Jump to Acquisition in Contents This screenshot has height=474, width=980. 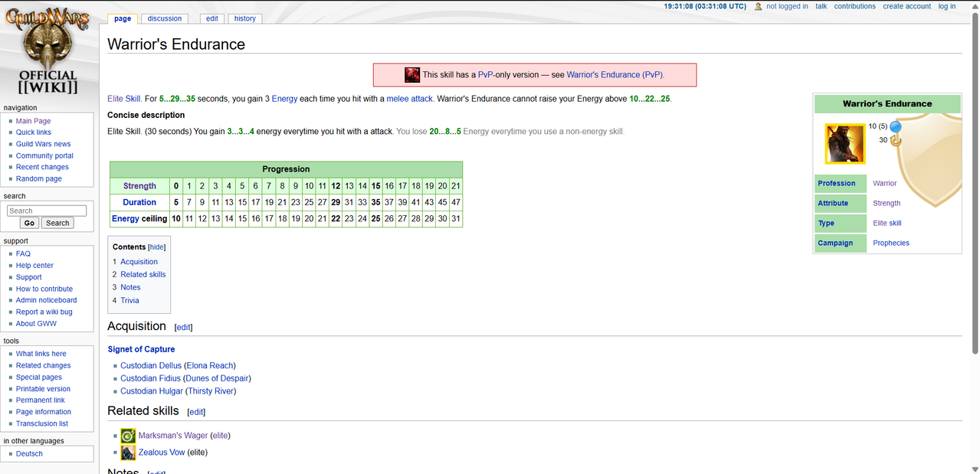[139, 262]
